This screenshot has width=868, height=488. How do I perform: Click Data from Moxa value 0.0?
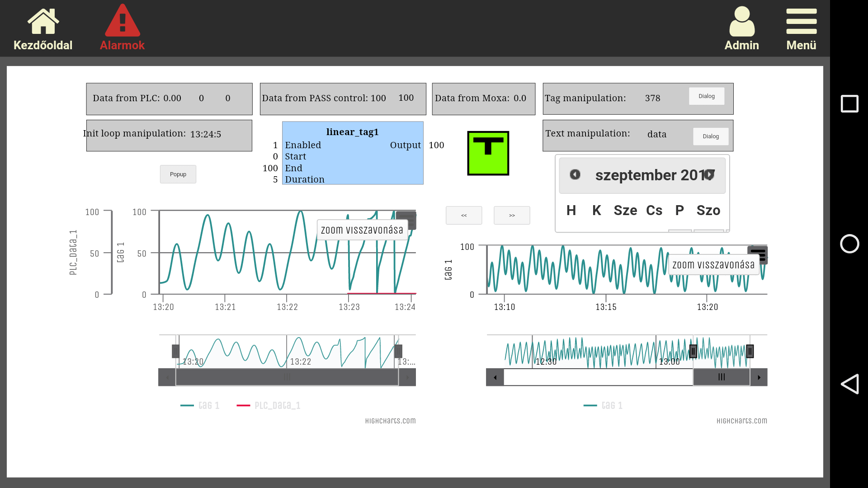pos(520,98)
